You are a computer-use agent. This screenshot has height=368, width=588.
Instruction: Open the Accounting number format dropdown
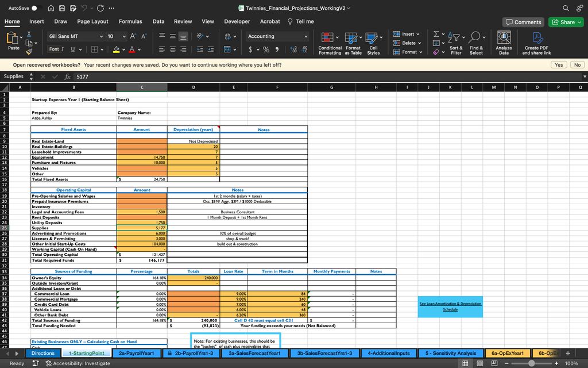[x=306, y=36]
